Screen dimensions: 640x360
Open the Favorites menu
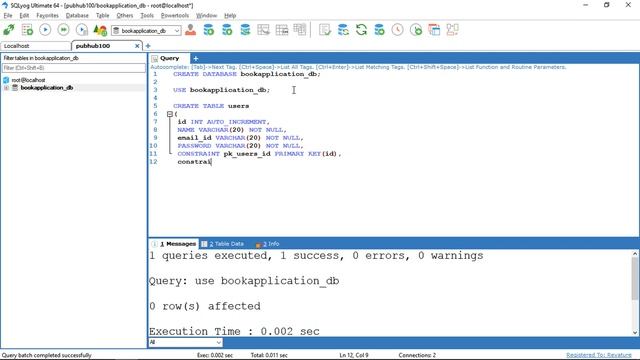click(47, 16)
